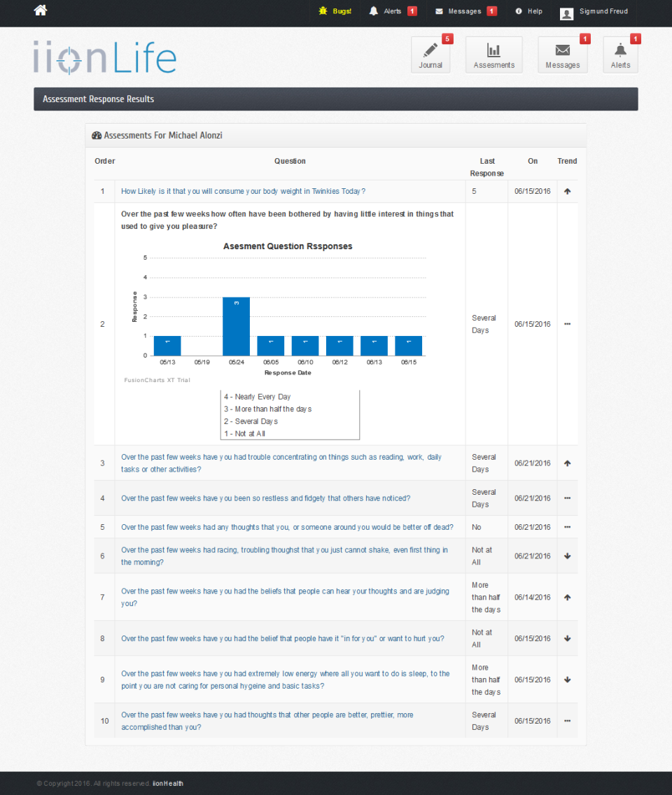Screen dimensions: 672x795
Task: Open iionHealth footer link
Action: point(168,783)
